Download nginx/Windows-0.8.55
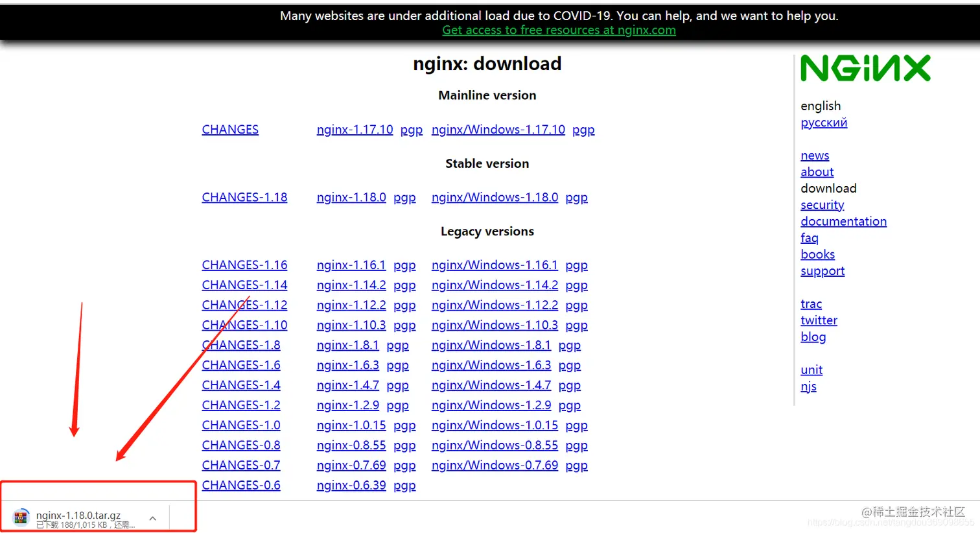980x533 pixels. point(495,446)
